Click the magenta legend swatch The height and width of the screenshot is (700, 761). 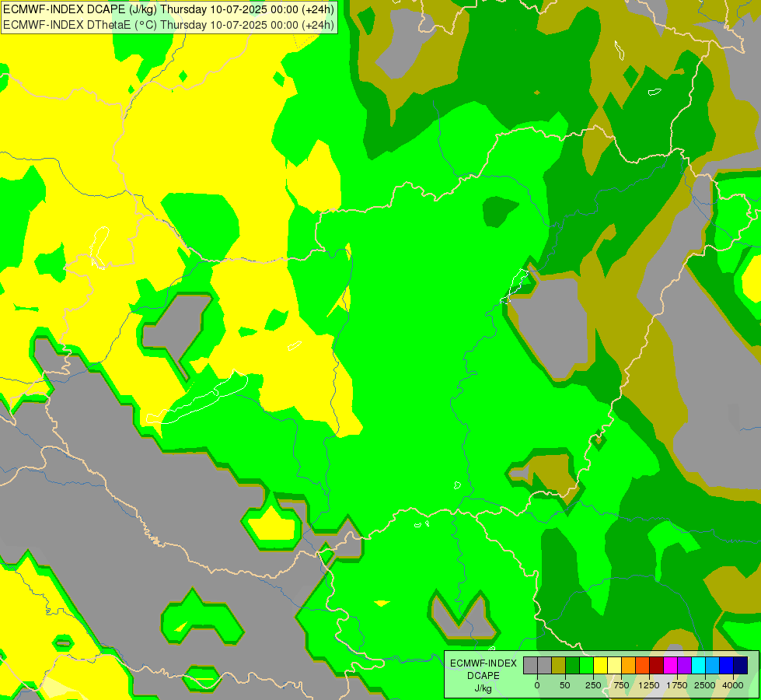[670, 666]
